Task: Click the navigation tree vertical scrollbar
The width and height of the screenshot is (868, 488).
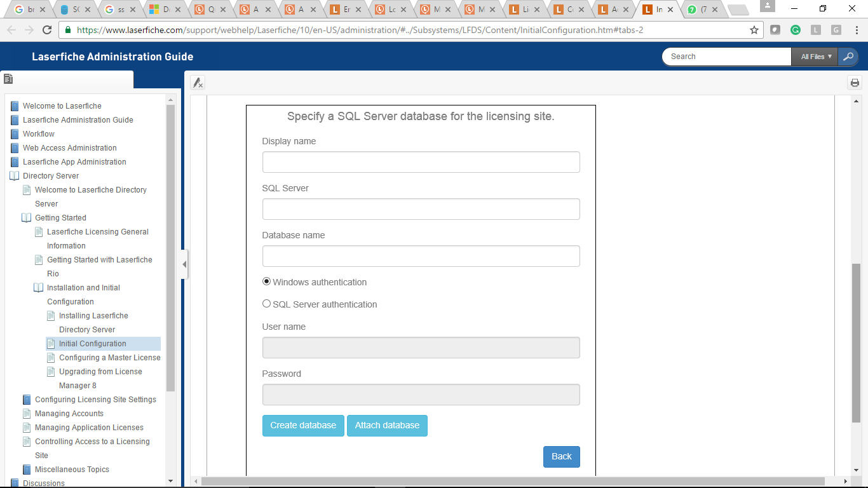Action: point(170,248)
